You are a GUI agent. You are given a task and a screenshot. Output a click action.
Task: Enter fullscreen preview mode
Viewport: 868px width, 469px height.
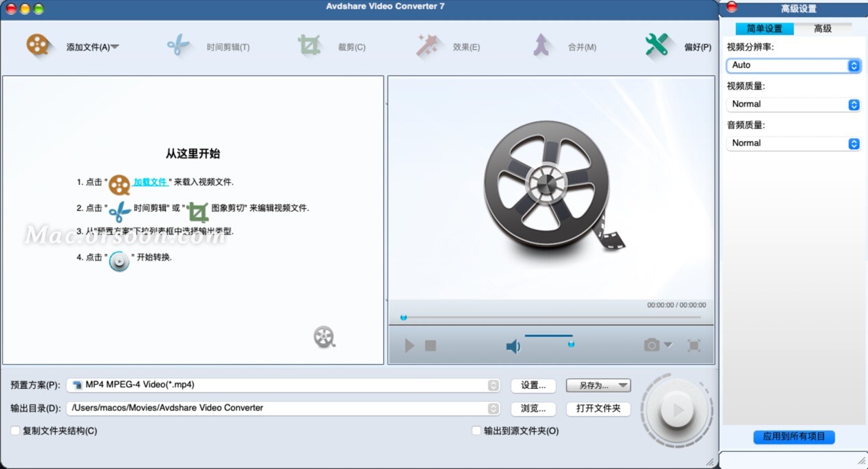point(694,346)
